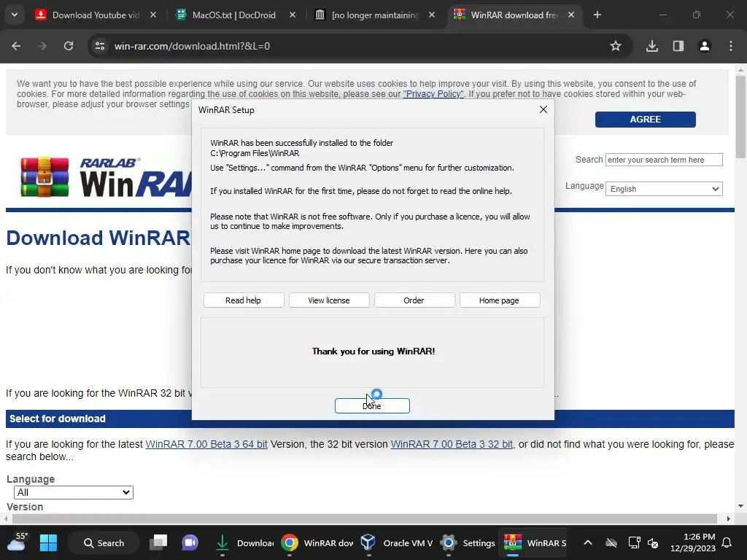Screen dimensions: 747x560
Task: Open Task View on taskbar
Action: coord(158,542)
